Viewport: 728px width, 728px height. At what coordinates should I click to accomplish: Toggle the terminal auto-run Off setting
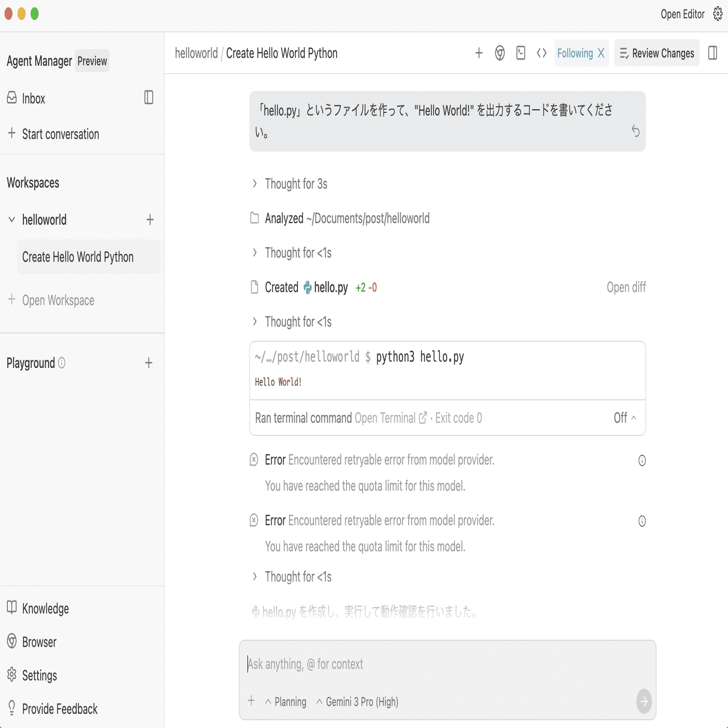(x=625, y=418)
